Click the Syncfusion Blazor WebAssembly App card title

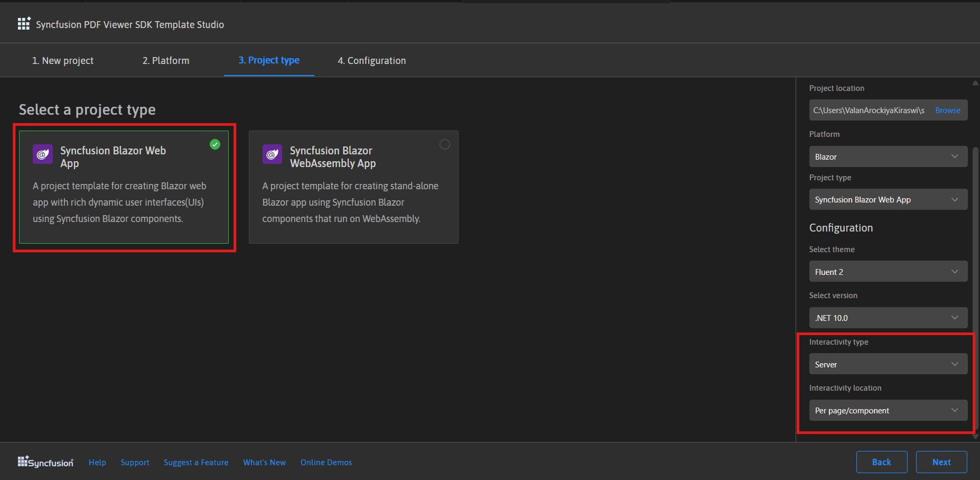coord(333,157)
